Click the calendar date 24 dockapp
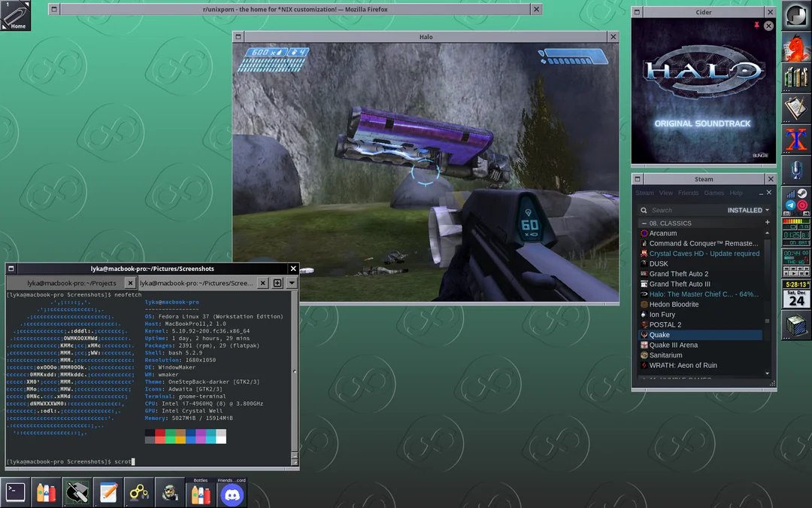This screenshot has height=508, width=812. tap(796, 299)
